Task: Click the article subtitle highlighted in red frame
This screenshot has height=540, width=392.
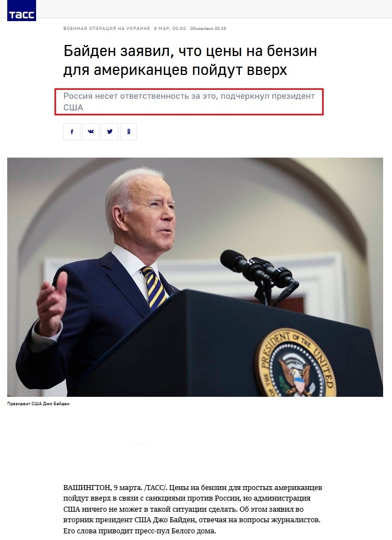Action: pos(189,102)
